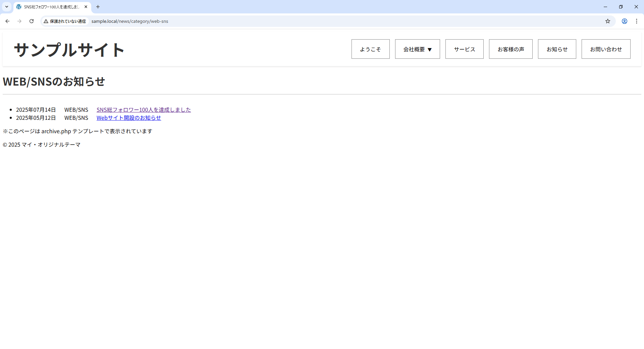The image size is (644, 349).
Task: Open the Chrome profile icon
Action: (625, 21)
